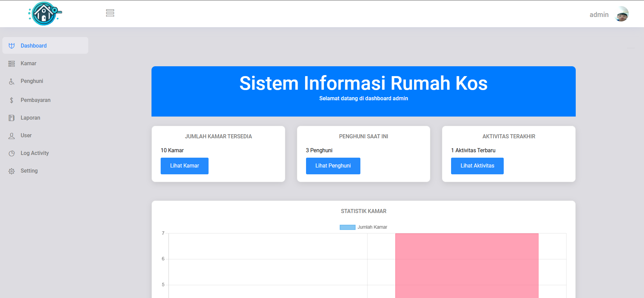The image size is (644, 298).
Task: Click the Penghuni person icon
Action: click(x=12, y=82)
